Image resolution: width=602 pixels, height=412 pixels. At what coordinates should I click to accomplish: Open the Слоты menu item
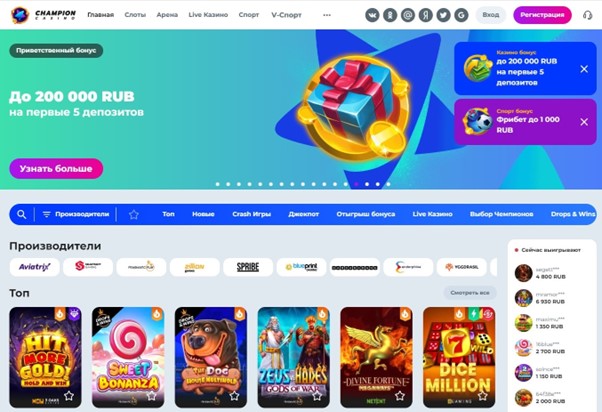[135, 15]
